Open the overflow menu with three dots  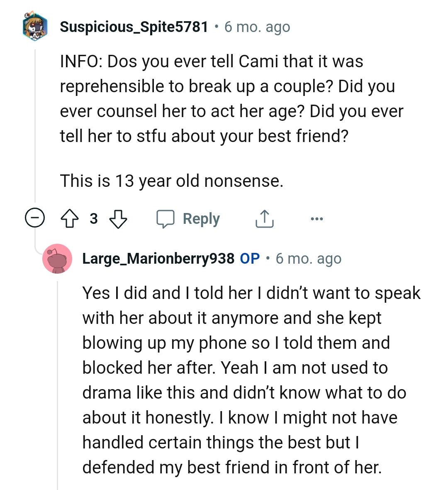tap(317, 219)
